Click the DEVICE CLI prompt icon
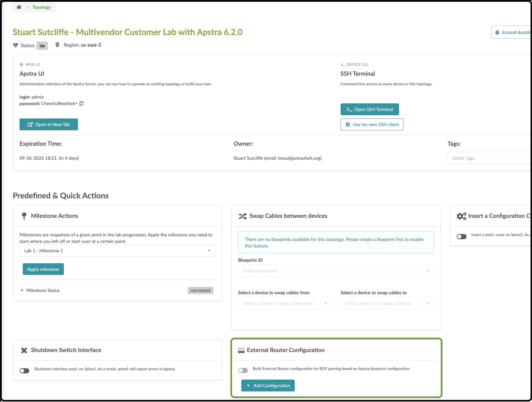Viewport: 532px width, 402px height. 343,65
